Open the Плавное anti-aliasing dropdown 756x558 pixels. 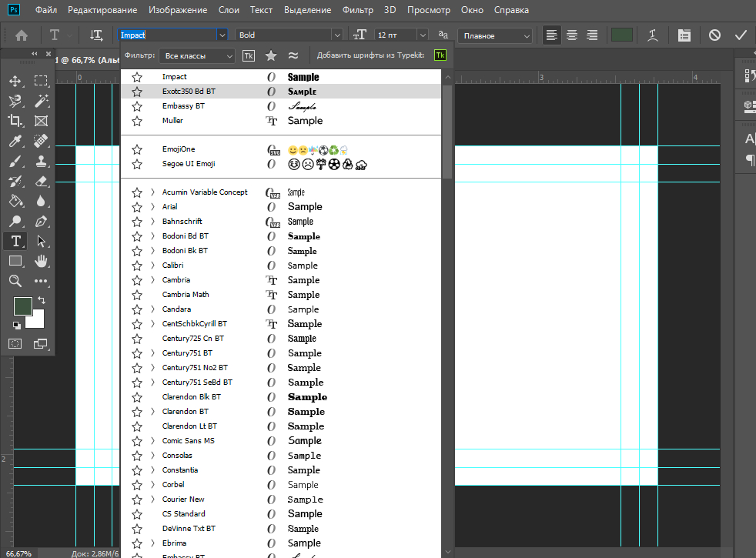[x=495, y=35]
